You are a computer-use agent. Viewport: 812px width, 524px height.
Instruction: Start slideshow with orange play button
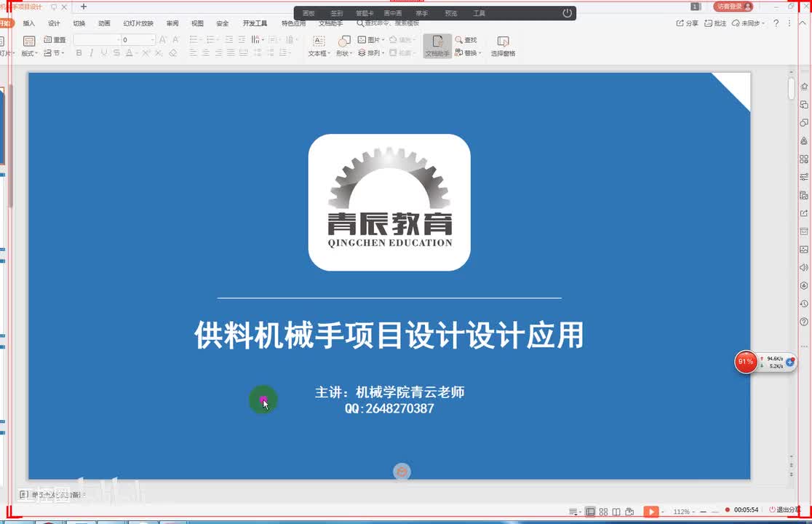click(x=651, y=512)
